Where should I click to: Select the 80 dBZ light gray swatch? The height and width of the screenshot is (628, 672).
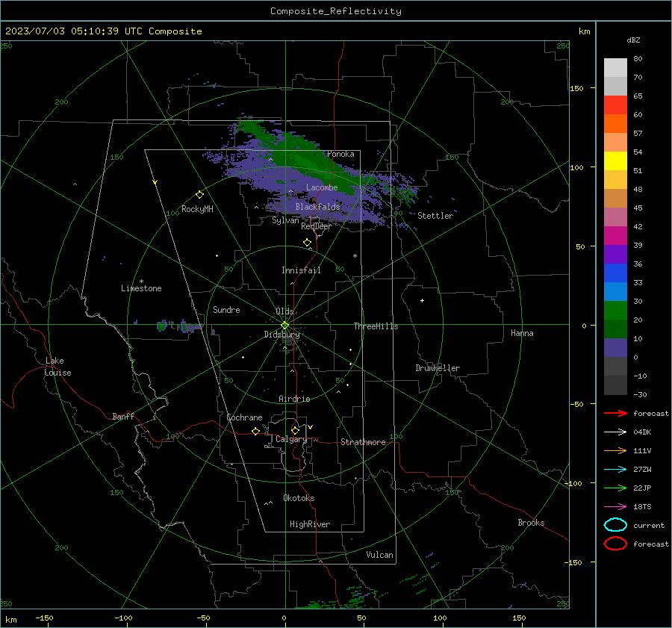pos(615,67)
